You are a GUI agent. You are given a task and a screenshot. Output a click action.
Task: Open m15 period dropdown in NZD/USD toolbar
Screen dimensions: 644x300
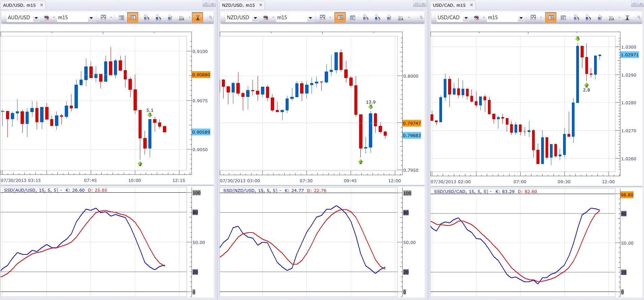pos(310,18)
